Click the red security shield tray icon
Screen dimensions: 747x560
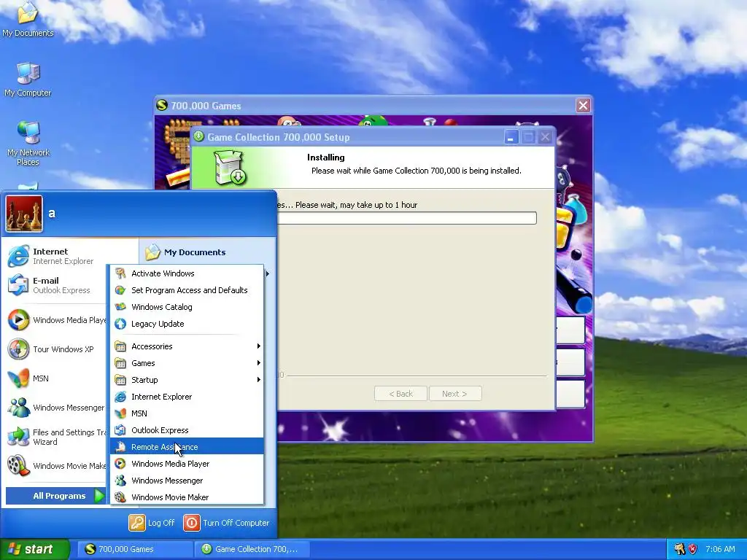tap(692, 549)
